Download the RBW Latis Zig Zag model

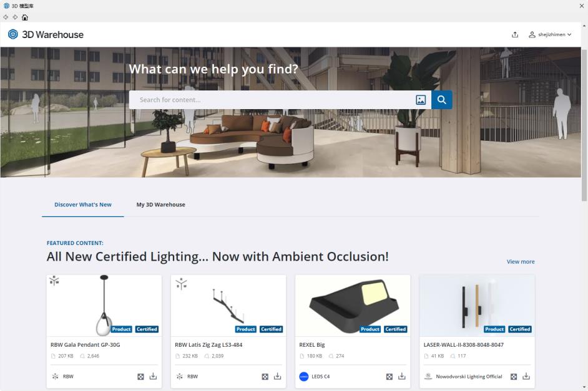(278, 376)
